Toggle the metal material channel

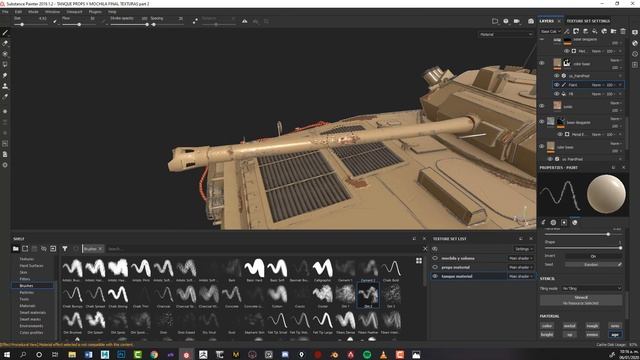(569, 326)
